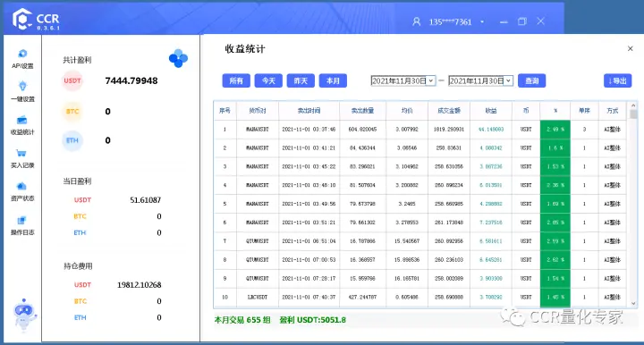Minimize the CCR window
The image size is (644, 345).
[504, 22]
